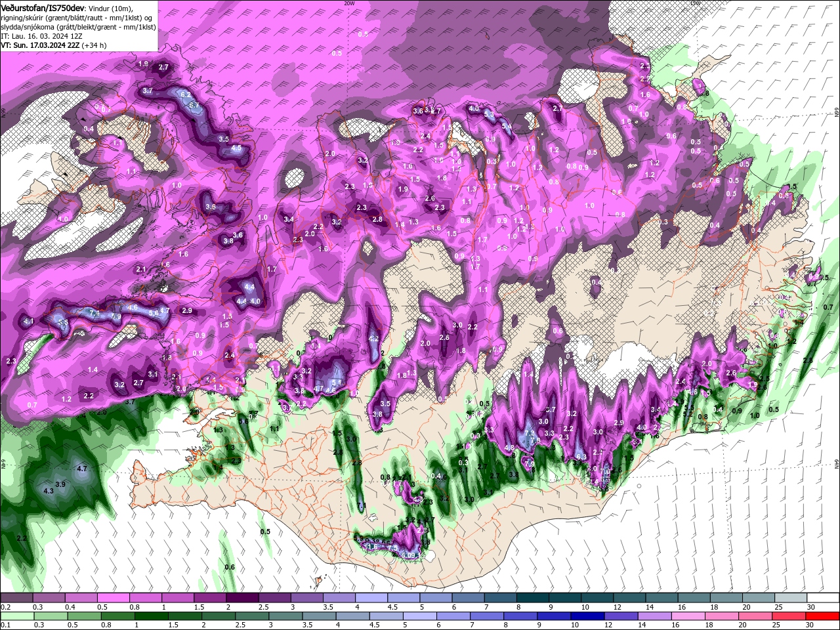Click the 7.3 precipitation value on map

[530, 434]
